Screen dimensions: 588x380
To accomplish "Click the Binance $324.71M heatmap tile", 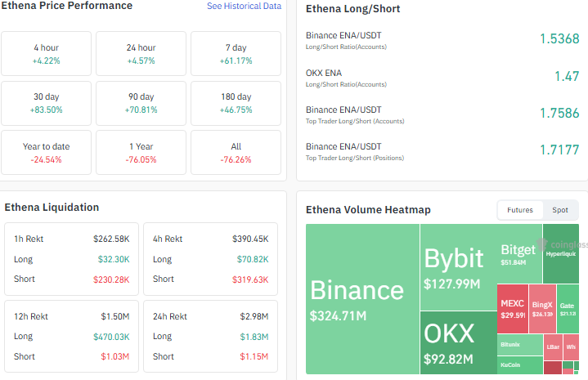I will (x=362, y=299).
